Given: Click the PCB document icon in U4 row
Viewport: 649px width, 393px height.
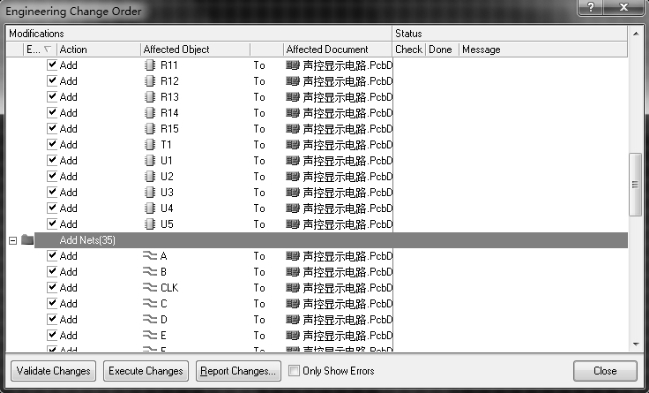Looking at the screenshot, I should tap(293, 208).
